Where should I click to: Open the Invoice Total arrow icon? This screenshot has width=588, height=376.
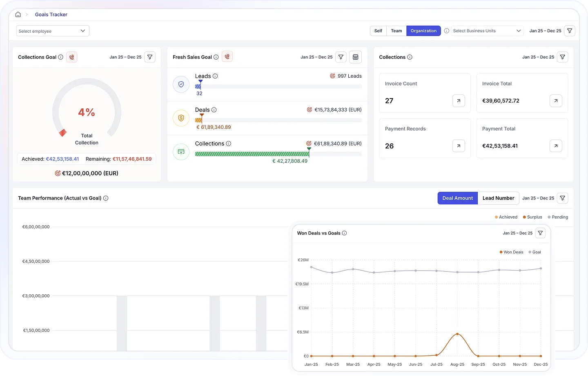click(x=556, y=101)
